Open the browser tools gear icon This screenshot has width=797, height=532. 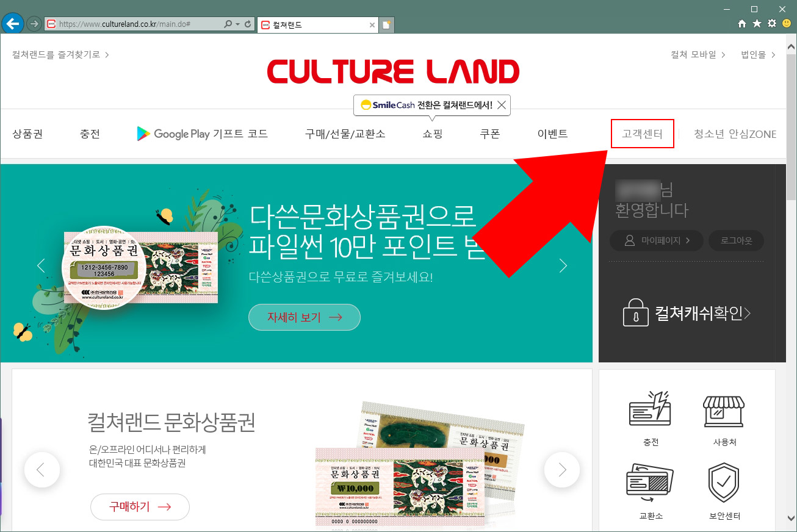771,24
